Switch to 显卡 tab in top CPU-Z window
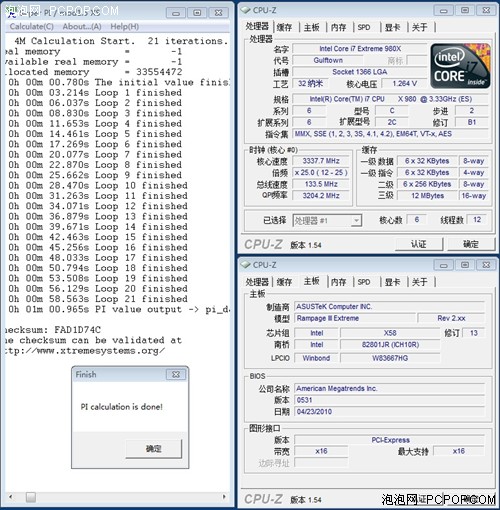500x510 pixels. (392, 27)
